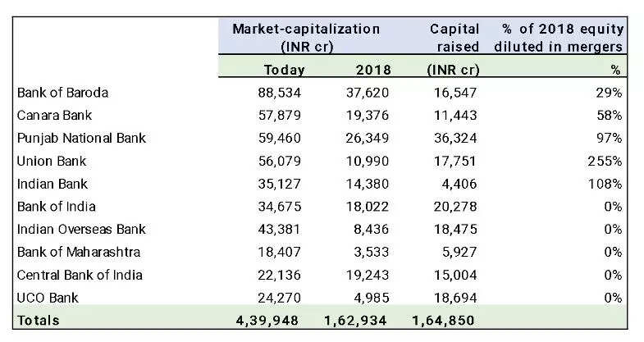Image resolution: width=644 pixels, height=342 pixels.
Task: Click Bank of Baroda's 88,534 market cap
Action: tap(283, 92)
